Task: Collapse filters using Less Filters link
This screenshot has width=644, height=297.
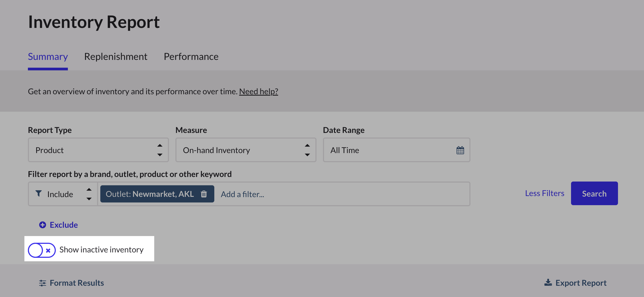Action: (544, 193)
